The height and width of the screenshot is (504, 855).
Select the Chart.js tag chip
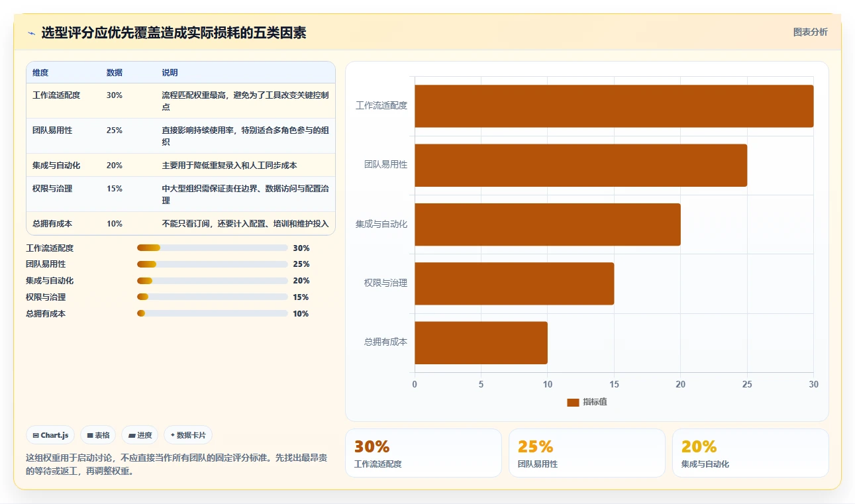pyautogui.click(x=50, y=435)
